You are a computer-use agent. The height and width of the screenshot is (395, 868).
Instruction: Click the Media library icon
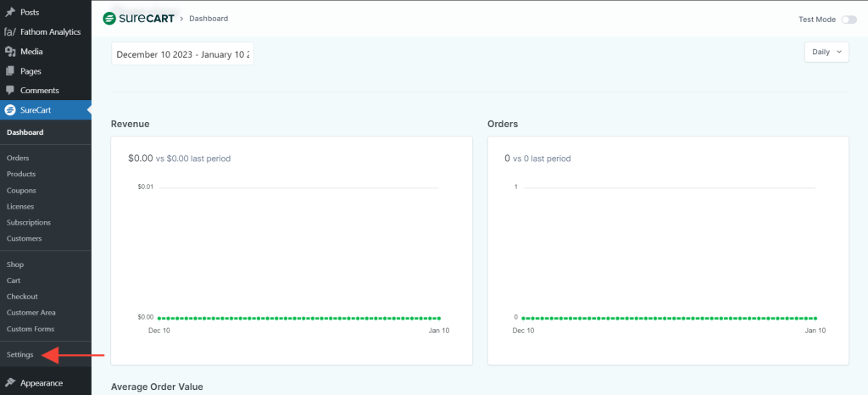click(x=9, y=52)
